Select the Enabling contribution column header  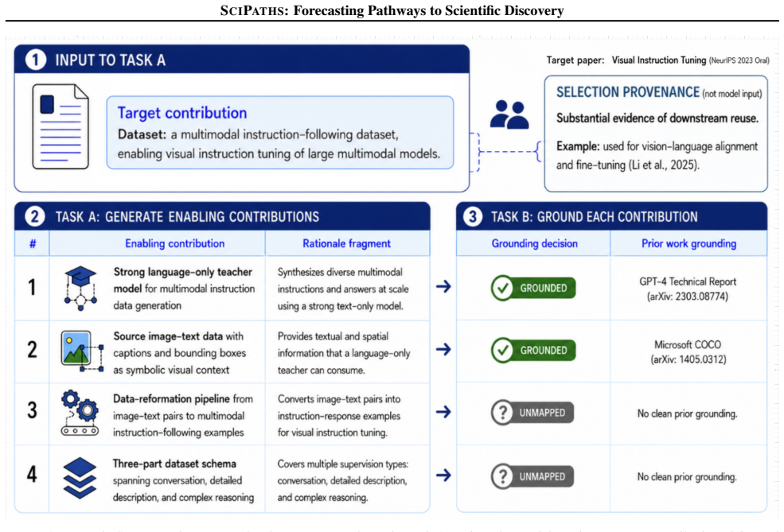click(x=174, y=244)
